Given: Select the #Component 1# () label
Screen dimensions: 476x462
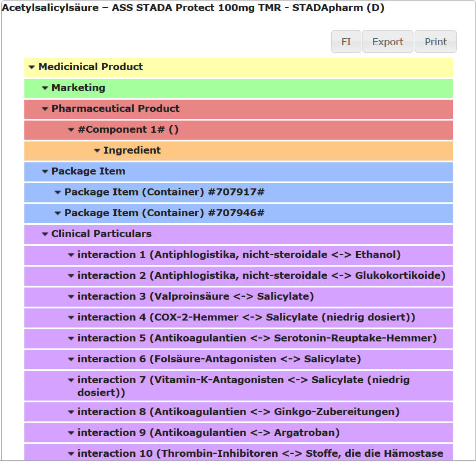Looking at the screenshot, I should (128, 129).
